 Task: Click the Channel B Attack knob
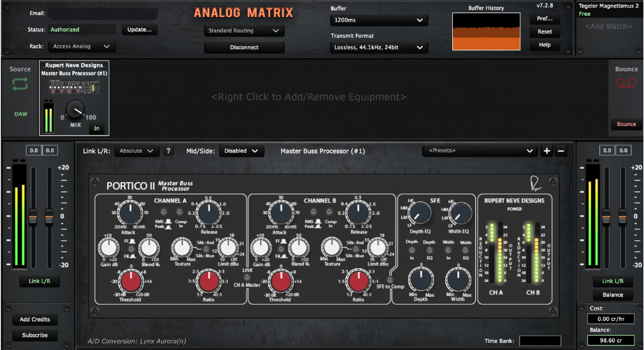pos(281,213)
